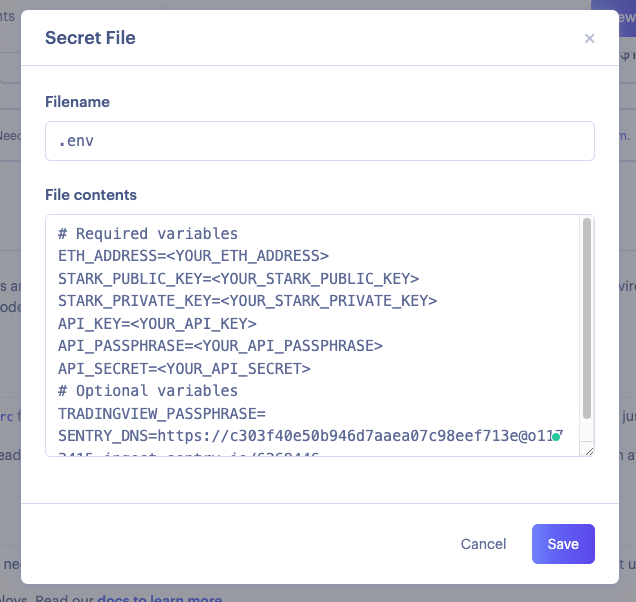
Task: Click the File contents label
Action: (91, 195)
